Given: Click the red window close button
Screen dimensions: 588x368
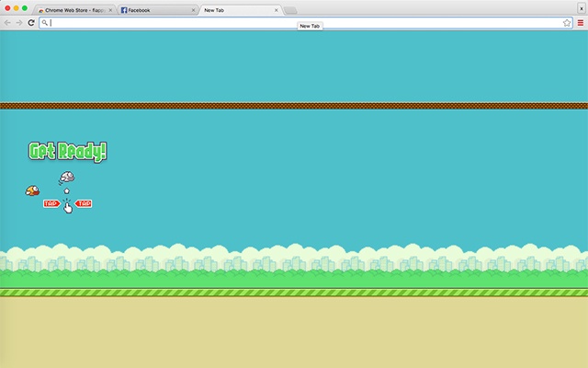Looking at the screenshot, I should point(7,8).
